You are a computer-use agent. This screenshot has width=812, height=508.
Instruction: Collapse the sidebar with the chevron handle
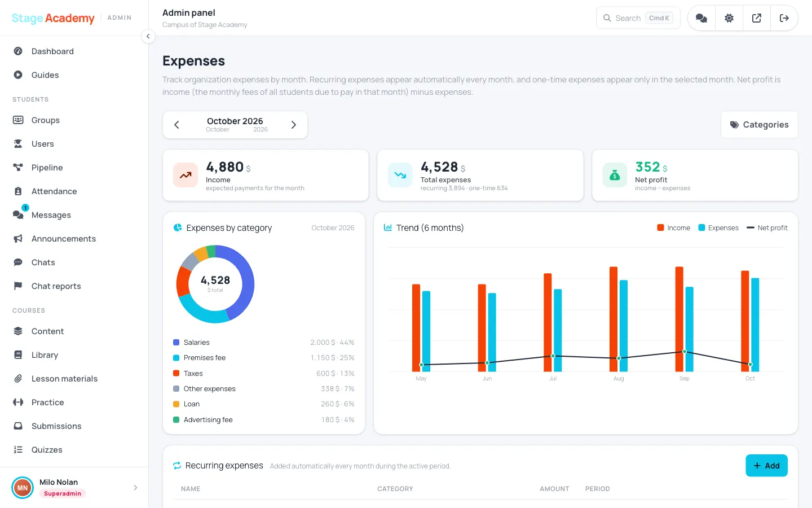(148, 37)
